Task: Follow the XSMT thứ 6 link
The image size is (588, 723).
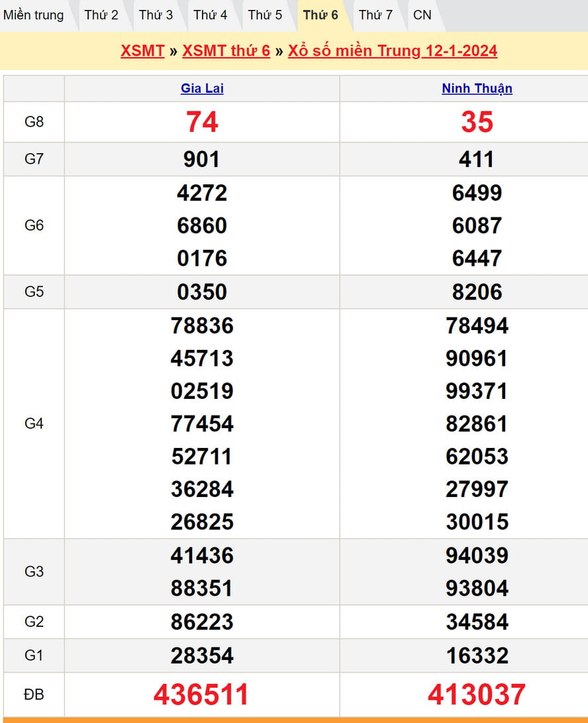Action: pos(226,51)
